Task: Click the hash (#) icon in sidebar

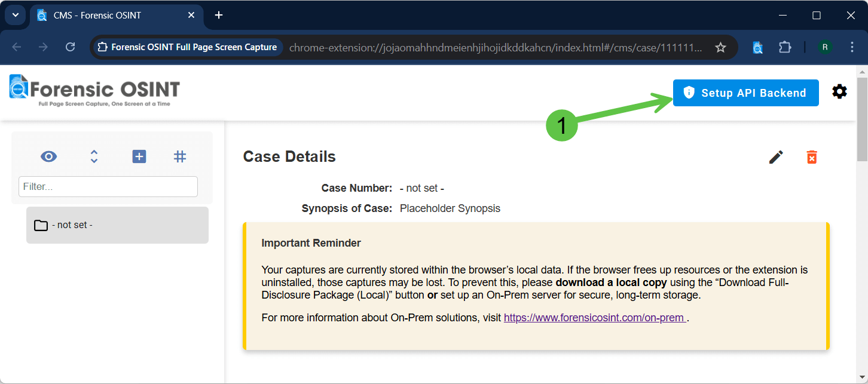Action: (180, 156)
